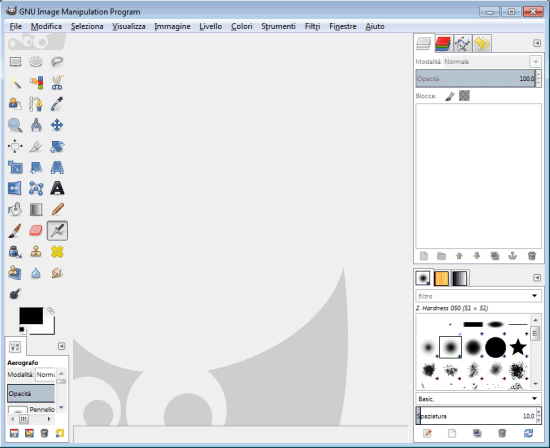Select the Text tool letter A
This screenshot has height=448, width=550.
pyautogui.click(x=57, y=188)
